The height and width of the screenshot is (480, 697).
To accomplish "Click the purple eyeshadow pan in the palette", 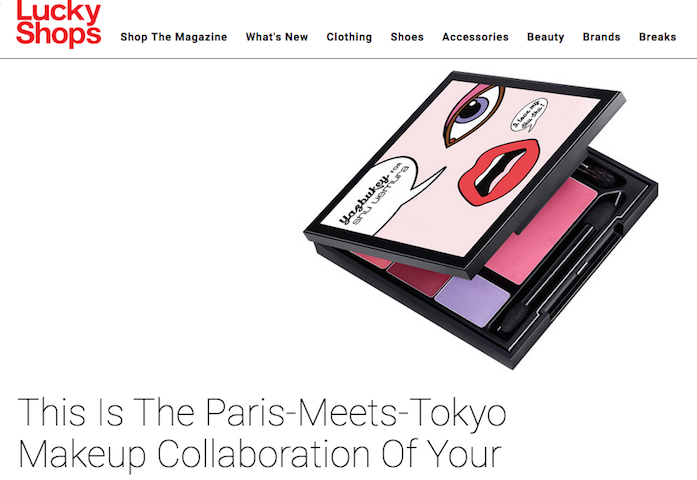I will pyautogui.click(x=472, y=300).
